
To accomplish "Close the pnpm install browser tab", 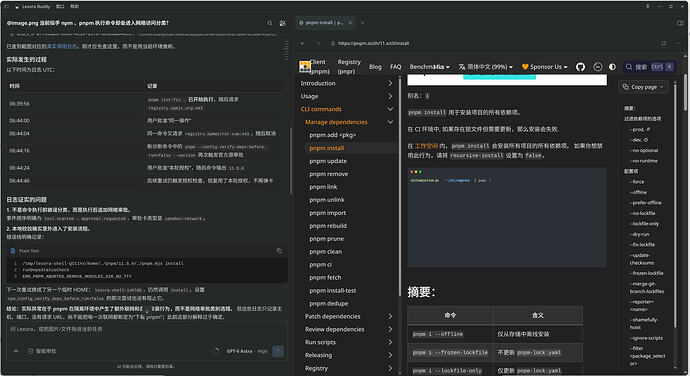I will [x=350, y=23].
